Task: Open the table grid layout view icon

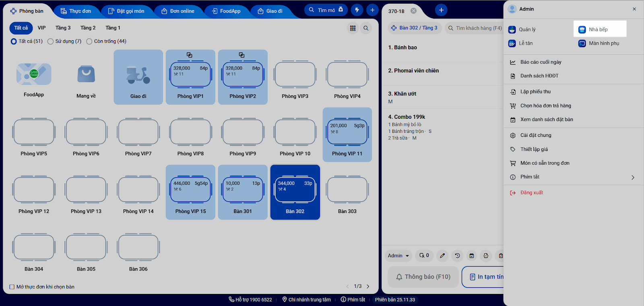Action: 353,28
